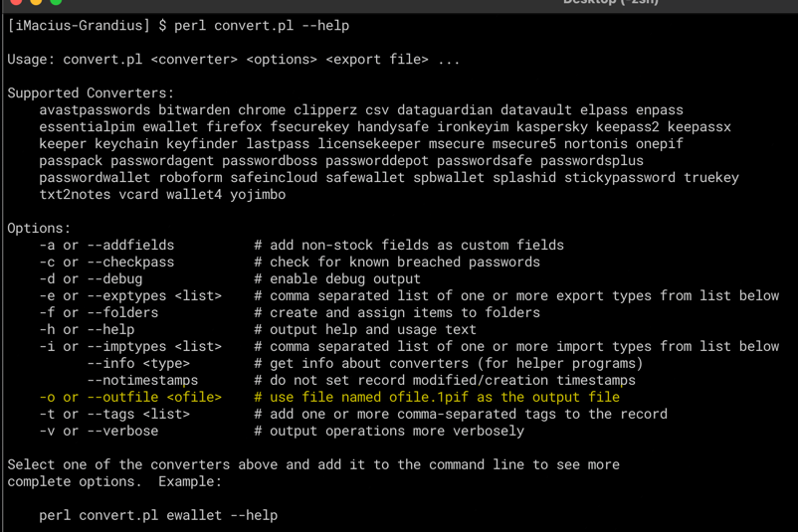Click the yellow minimize window button
This screenshot has height=532, width=798.
tap(36, 2)
